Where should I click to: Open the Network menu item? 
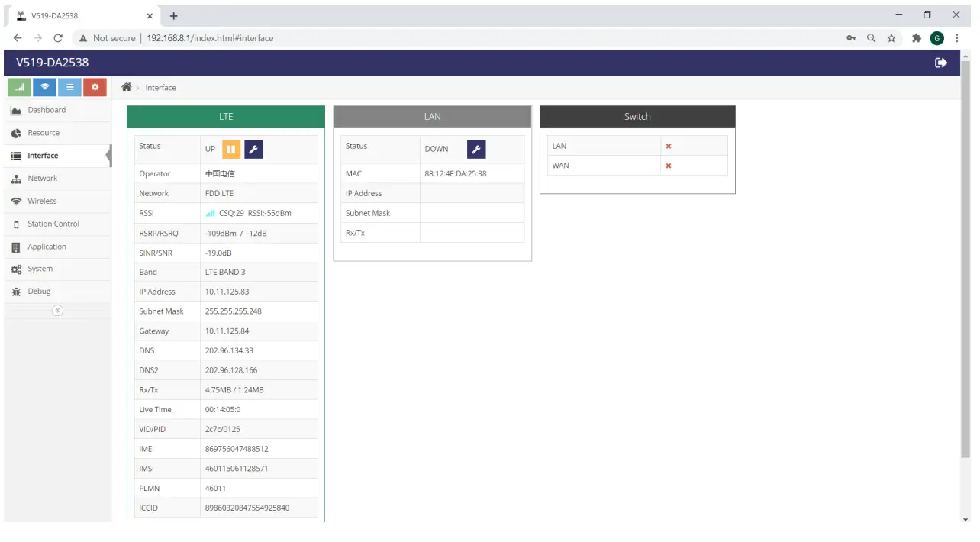(x=57, y=179)
